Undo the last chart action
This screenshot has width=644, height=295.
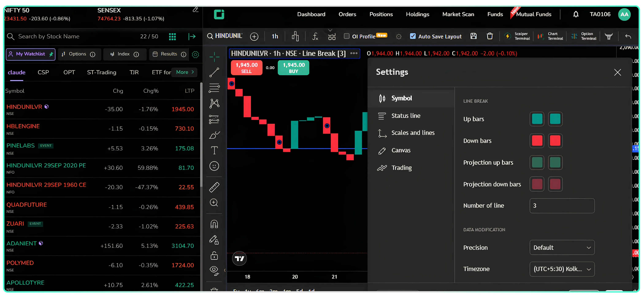[628, 36]
